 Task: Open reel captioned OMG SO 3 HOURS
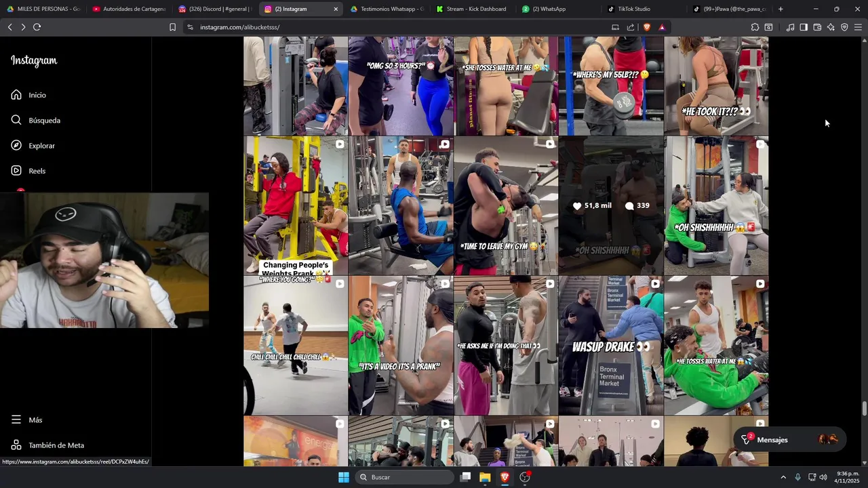pos(401,85)
